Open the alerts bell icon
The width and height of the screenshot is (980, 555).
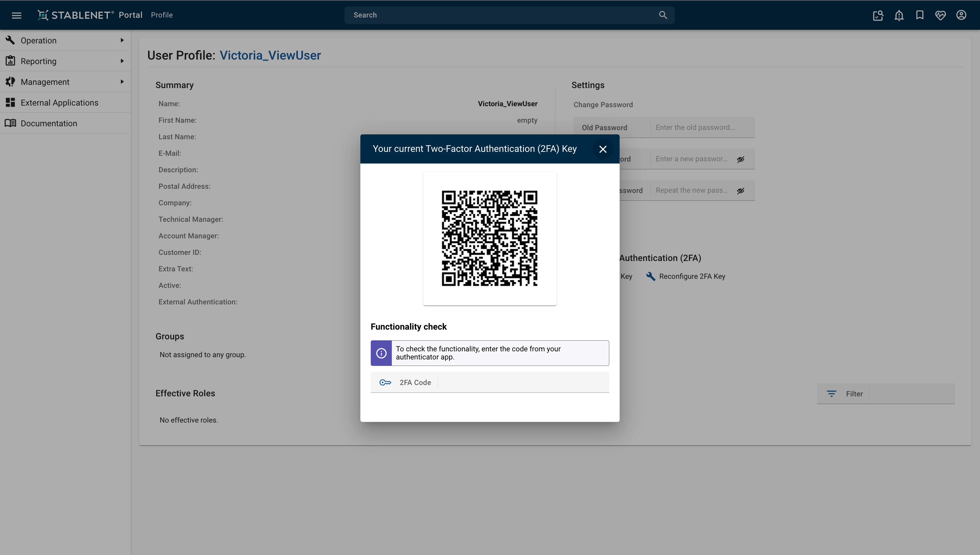click(899, 15)
